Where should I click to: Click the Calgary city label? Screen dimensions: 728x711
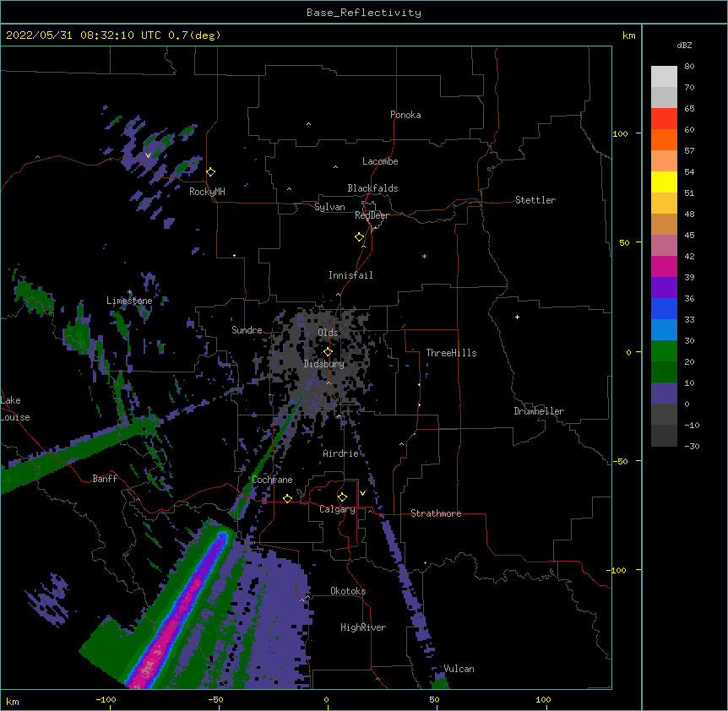(337, 509)
